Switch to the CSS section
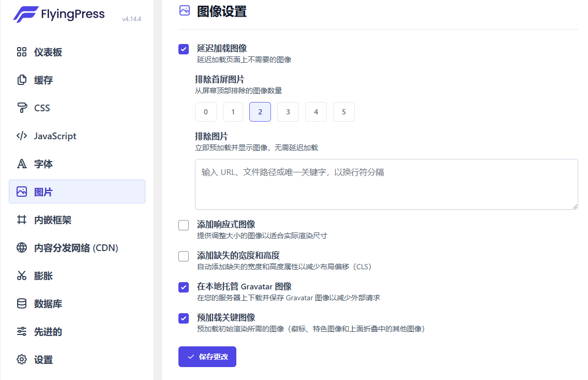Screen dimensions: 588x380 [x=21, y=108]
